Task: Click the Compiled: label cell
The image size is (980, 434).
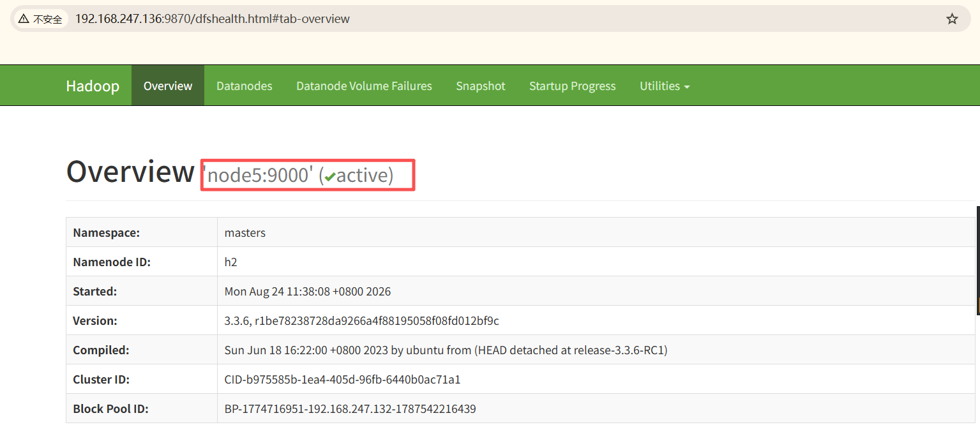Action: point(142,350)
